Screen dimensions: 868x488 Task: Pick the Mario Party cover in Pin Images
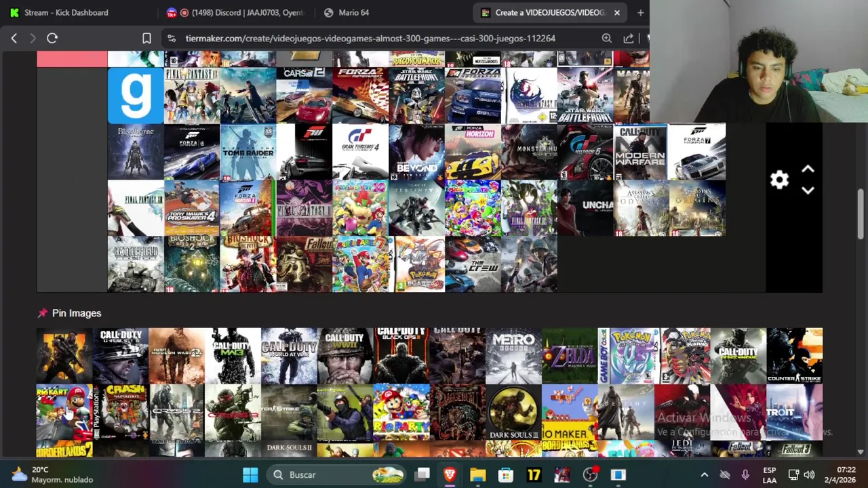tap(401, 412)
